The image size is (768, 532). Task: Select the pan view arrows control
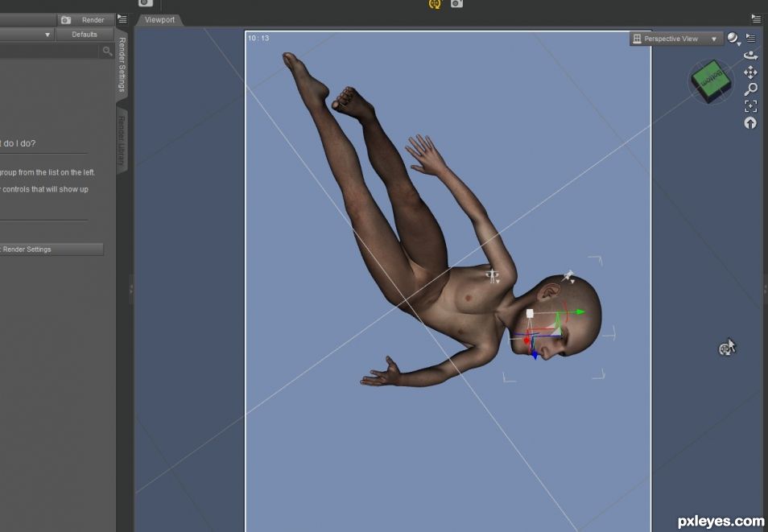[750, 72]
